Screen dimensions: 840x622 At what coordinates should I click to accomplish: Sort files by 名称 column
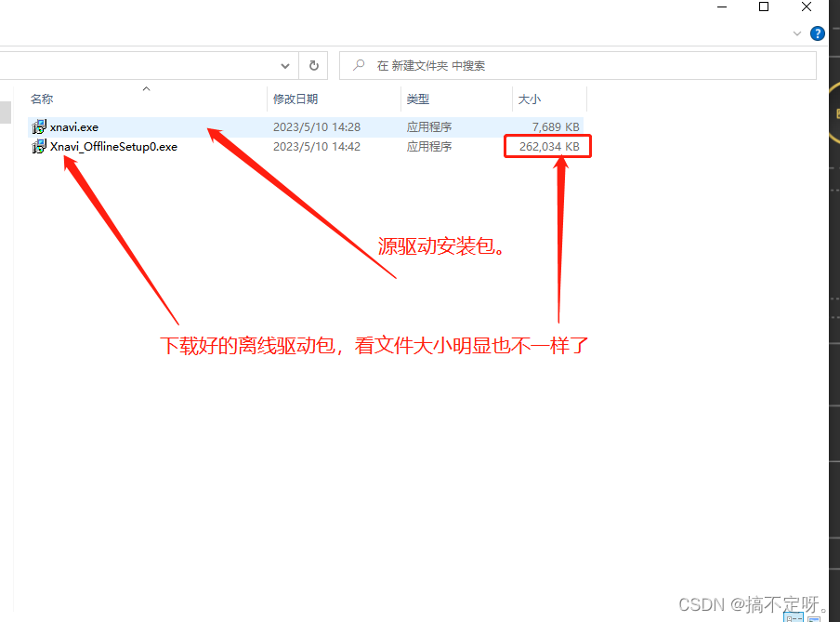(41, 99)
